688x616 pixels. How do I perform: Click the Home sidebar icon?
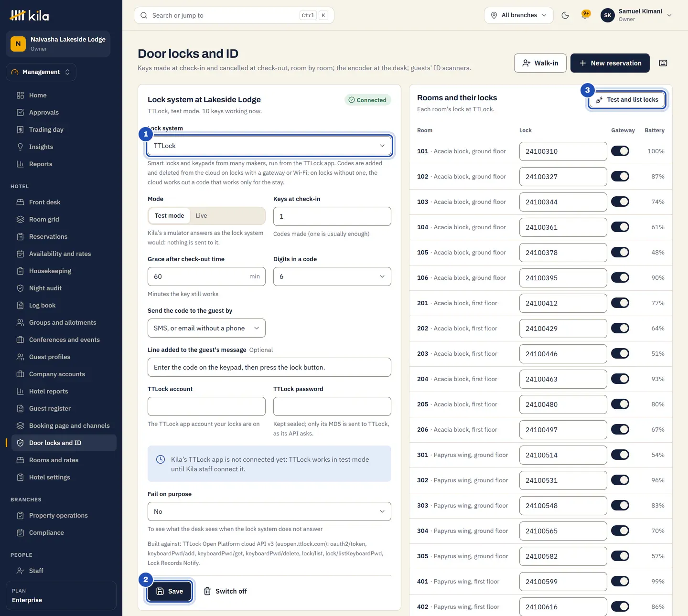pyautogui.click(x=20, y=95)
